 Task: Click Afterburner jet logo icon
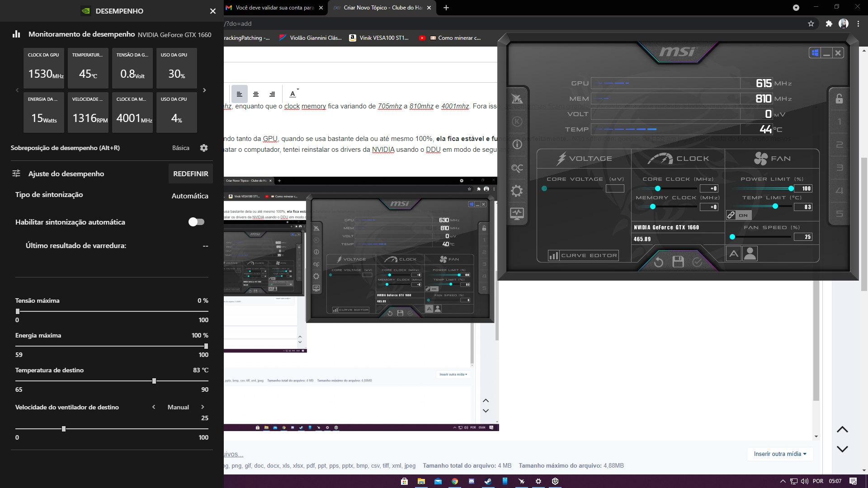517,99
